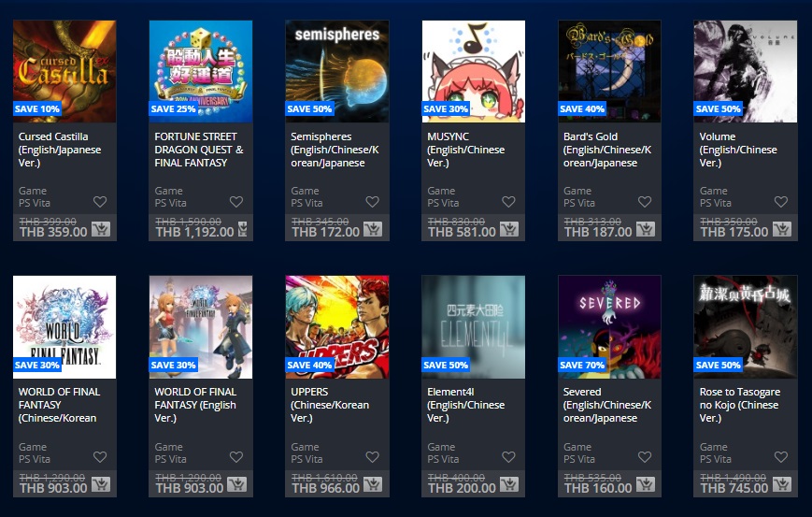The width and height of the screenshot is (812, 517).
Task: Toggle wishlist heart for Element4l
Action: point(508,457)
